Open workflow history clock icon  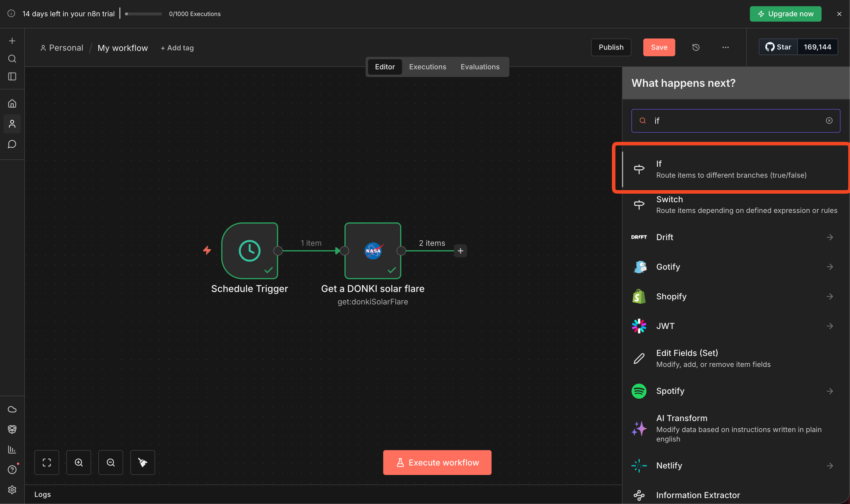pyautogui.click(x=695, y=47)
